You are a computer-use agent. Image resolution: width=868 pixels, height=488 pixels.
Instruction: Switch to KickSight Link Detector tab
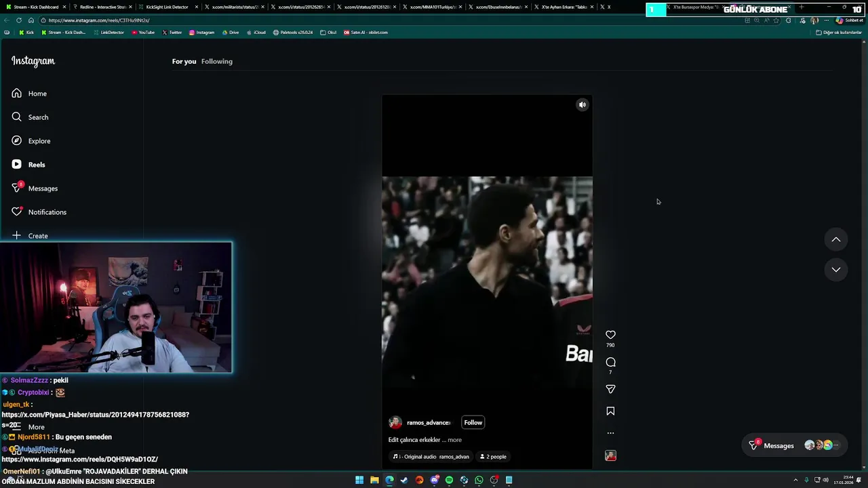coord(167,7)
